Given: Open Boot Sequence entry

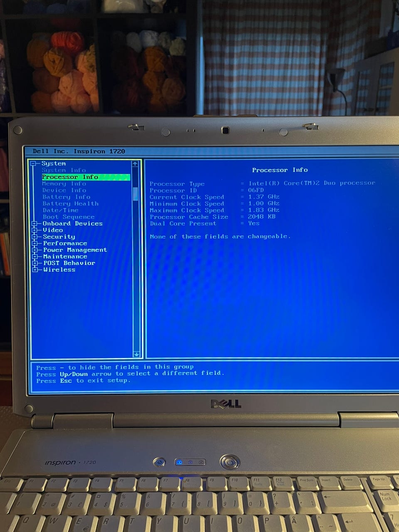Looking at the screenshot, I should coord(68,217).
